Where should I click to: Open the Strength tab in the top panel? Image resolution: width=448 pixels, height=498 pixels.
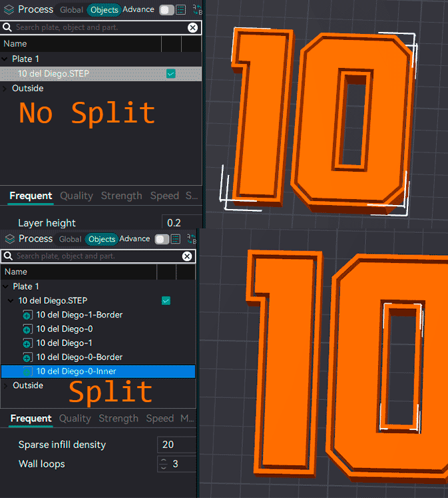pyautogui.click(x=121, y=196)
